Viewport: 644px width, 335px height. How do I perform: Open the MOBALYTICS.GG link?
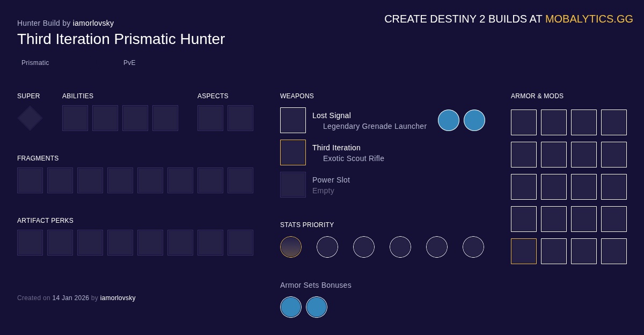pos(589,19)
